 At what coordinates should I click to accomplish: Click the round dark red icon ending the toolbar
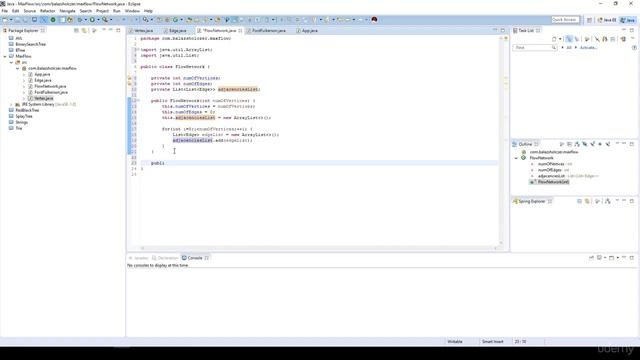pyautogui.click(x=374, y=20)
